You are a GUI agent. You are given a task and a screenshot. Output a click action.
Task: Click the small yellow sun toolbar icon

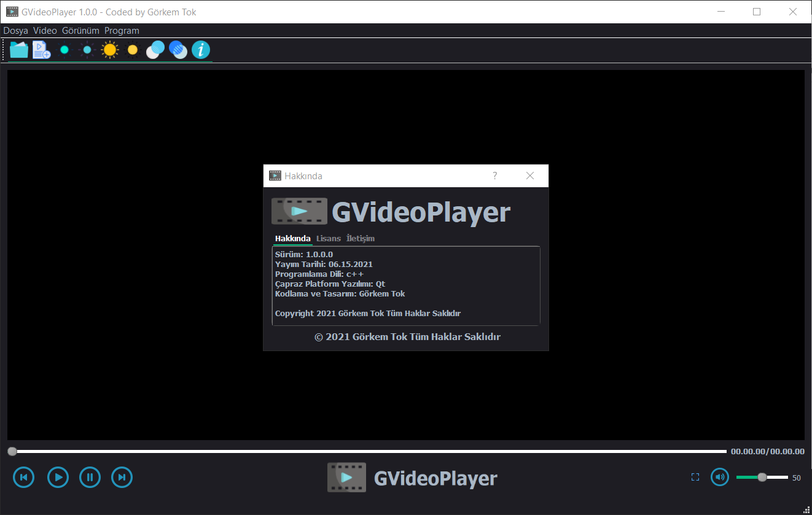pos(132,50)
